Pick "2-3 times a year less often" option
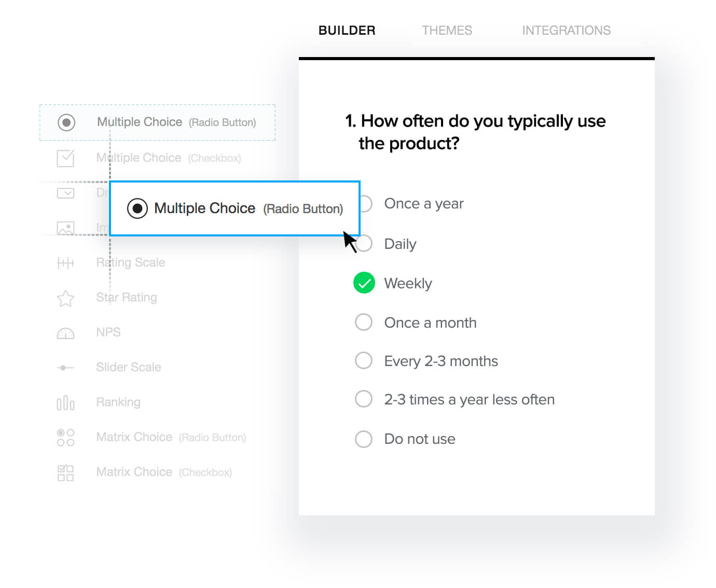The width and height of the screenshot is (716, 588). (x=364, y=399)
